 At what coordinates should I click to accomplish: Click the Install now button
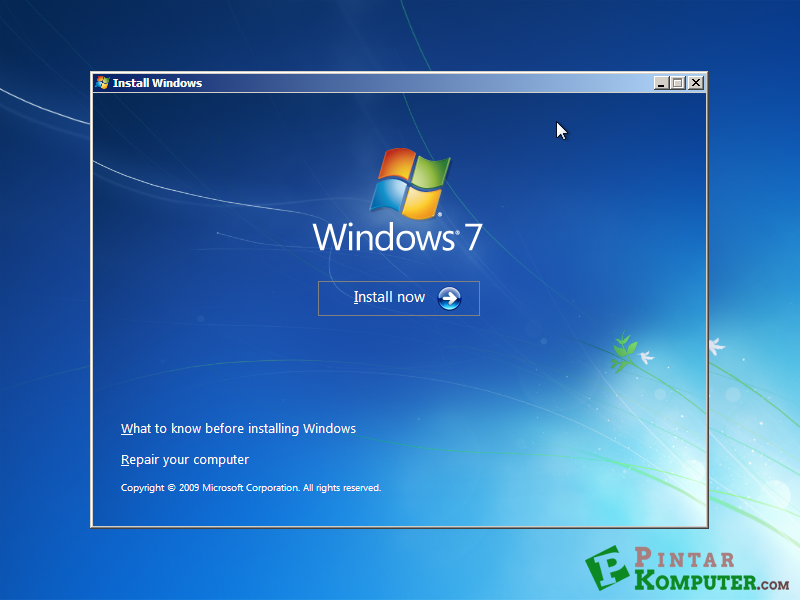click(x=398, y=298)
